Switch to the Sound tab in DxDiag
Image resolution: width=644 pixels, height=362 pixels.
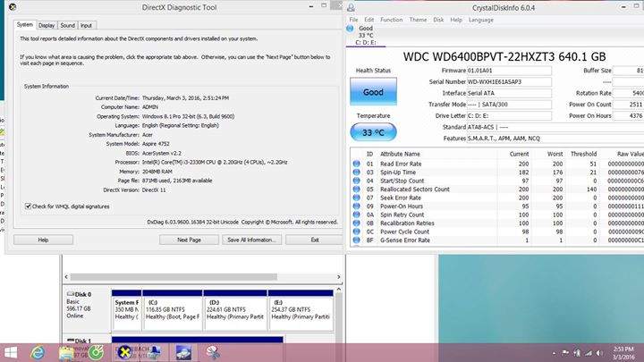67,25
